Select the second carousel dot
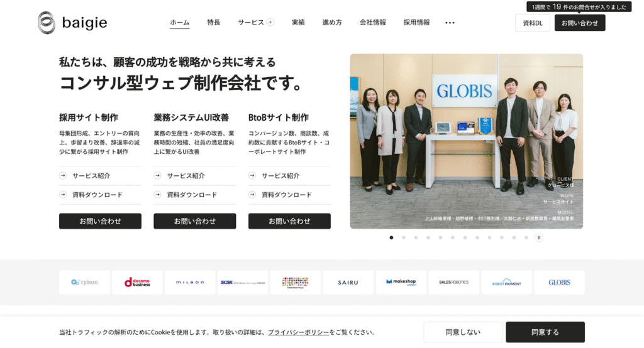 coord(404,237)
